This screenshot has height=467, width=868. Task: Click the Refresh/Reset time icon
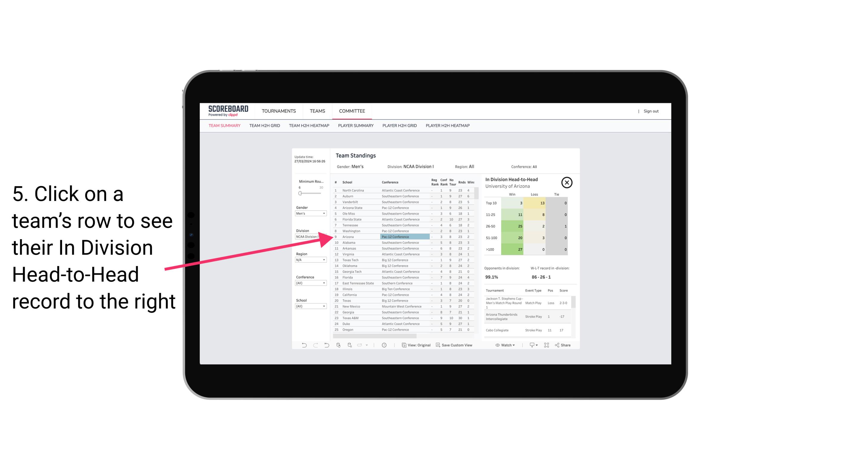pos(385,345)
